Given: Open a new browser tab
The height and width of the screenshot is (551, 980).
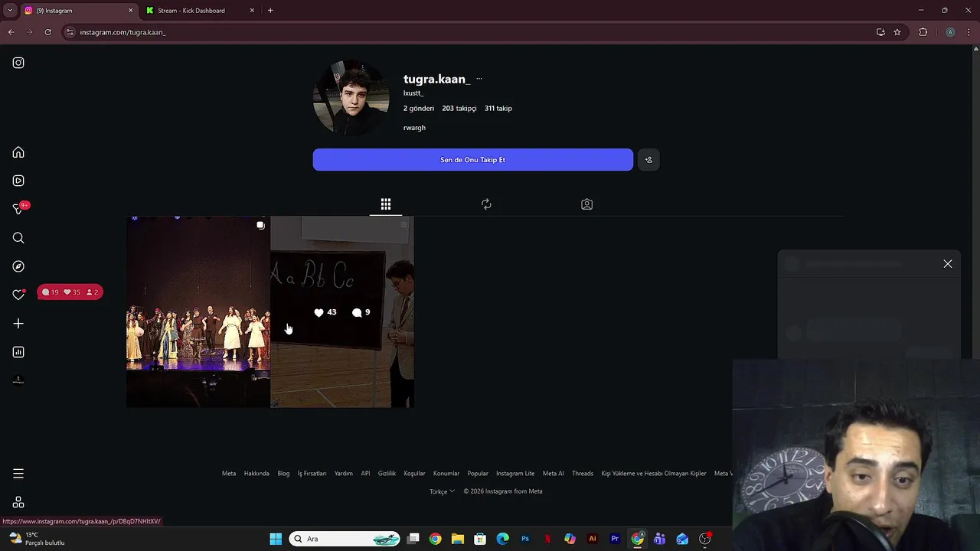Looking at the screenshot, I should pos(270,11).
